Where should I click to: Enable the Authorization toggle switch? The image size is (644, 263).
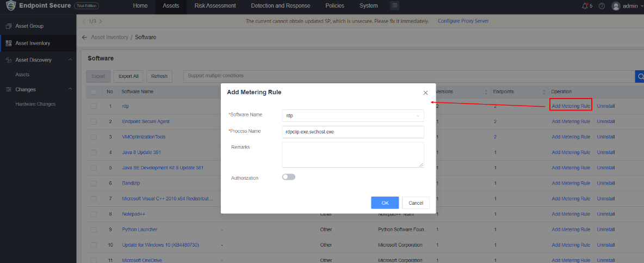tap(288, 177)
